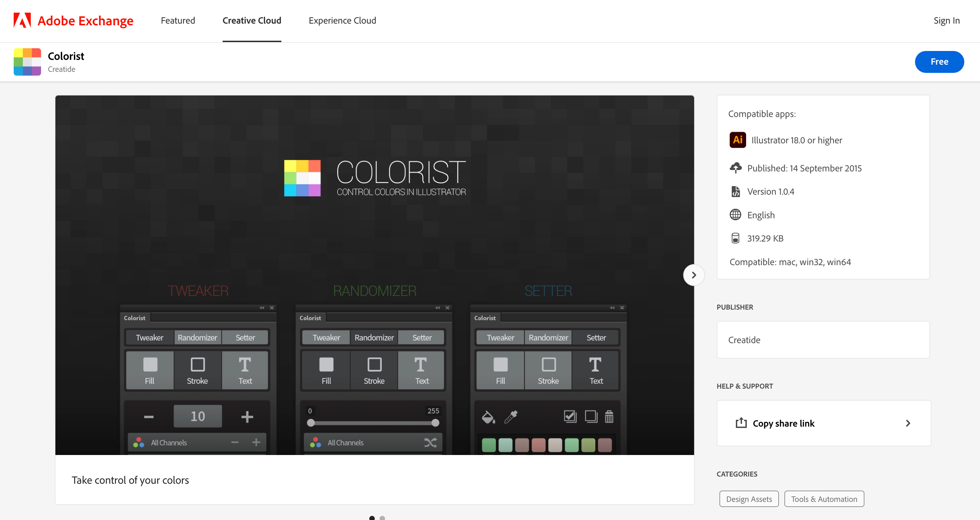This screenshot has width=980, height=520.
Task: Click the checkmark icon in Setter panel
Action: click(x=570, y=417)
